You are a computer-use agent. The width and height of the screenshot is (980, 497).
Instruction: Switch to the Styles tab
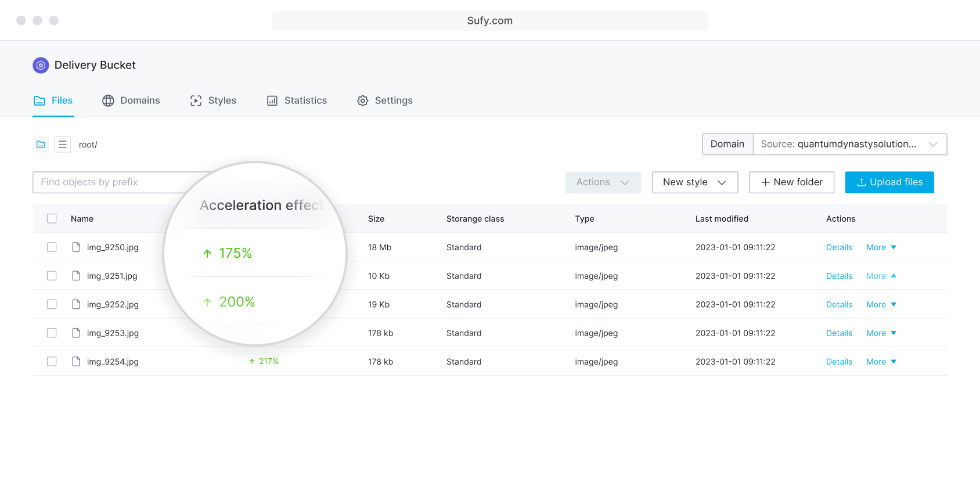point(213,100)
